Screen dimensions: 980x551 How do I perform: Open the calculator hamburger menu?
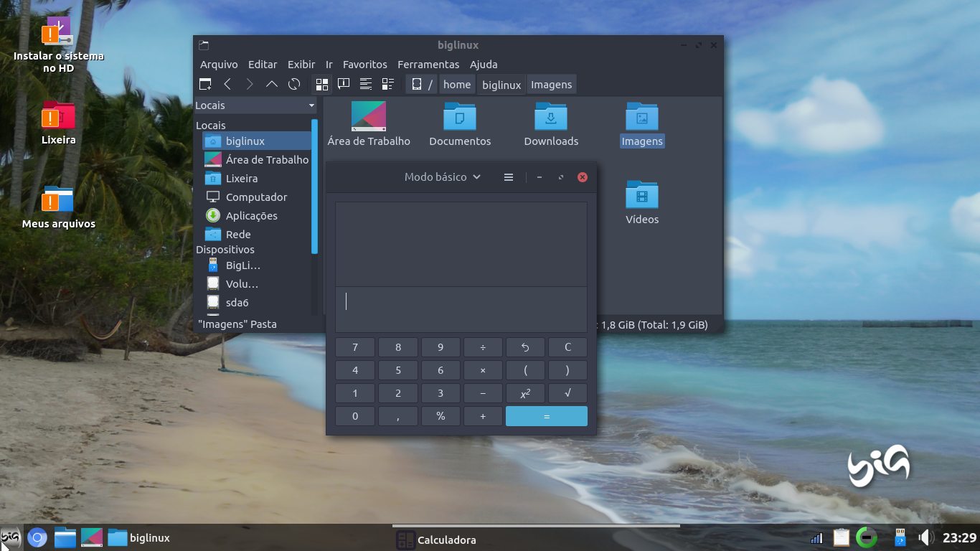point(509,177)
